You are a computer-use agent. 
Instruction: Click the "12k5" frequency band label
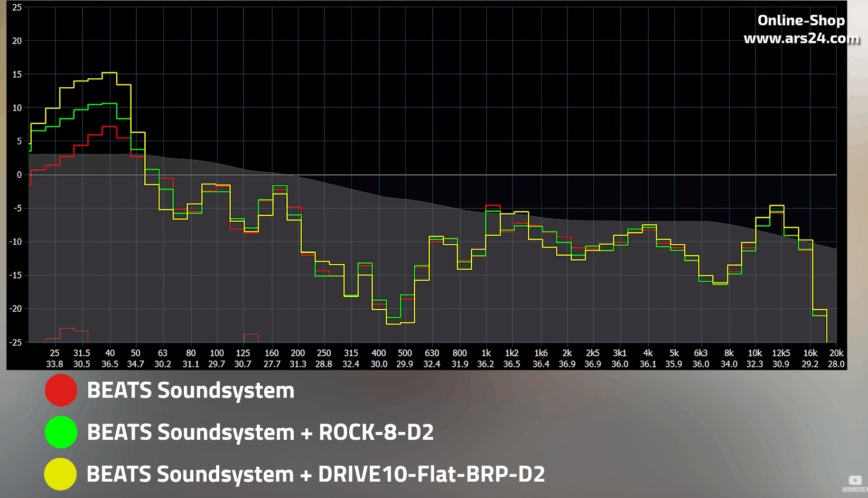781,353
